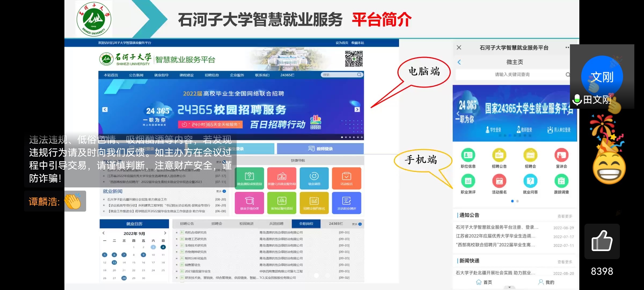Tap mobile search field 请输入关键词查询
The width and height of the screenshot is (644, 290).
pyautogui.click(x=512, y=74)
